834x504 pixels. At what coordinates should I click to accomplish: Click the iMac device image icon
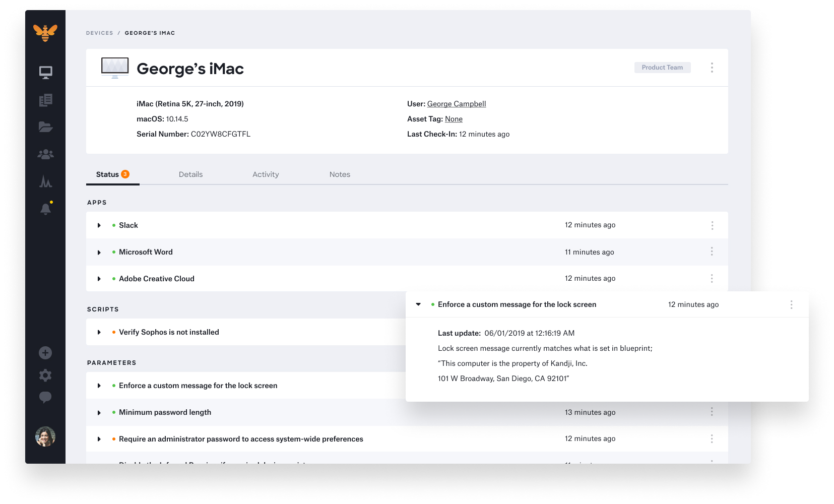pos(115,68)
